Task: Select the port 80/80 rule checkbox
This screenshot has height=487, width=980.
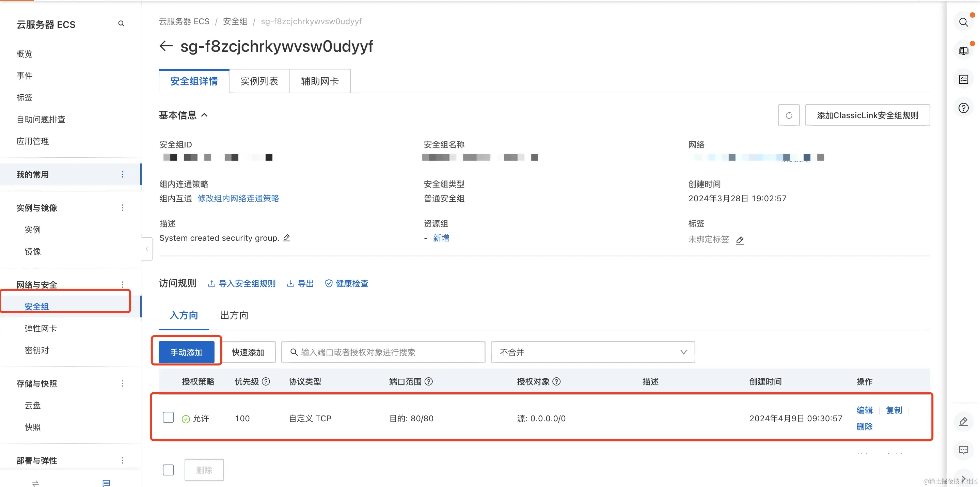Action: click(168, 418)
